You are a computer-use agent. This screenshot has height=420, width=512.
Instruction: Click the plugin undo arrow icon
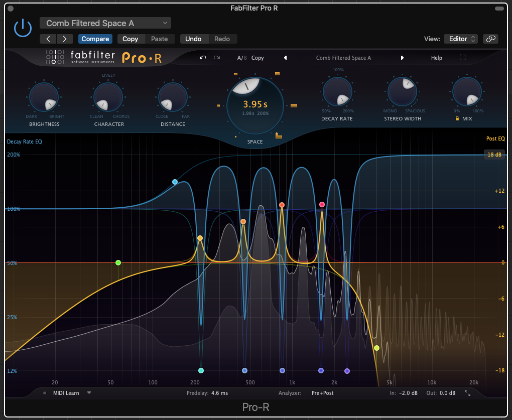click(203, 58)
